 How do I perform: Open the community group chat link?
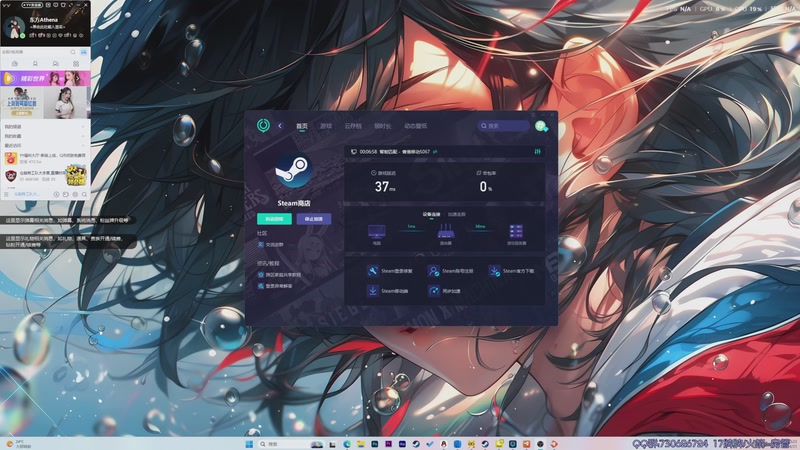pyautogui.click(x=271, y=244)
